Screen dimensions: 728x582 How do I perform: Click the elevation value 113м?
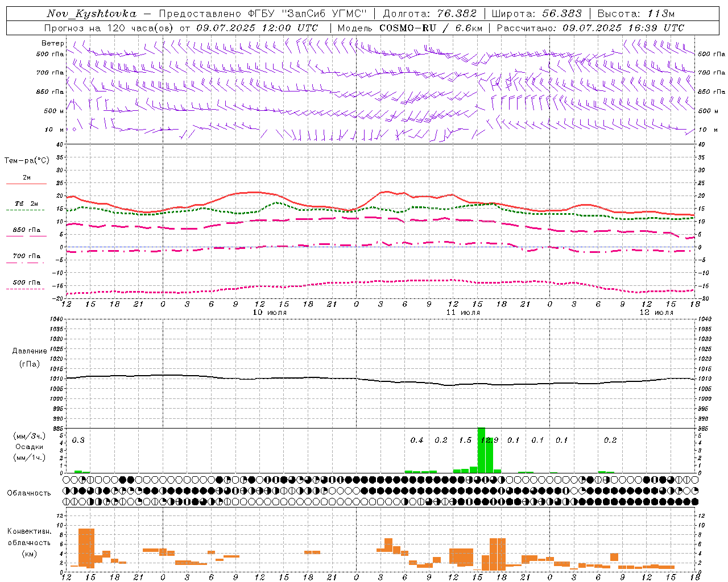[660, 14]
